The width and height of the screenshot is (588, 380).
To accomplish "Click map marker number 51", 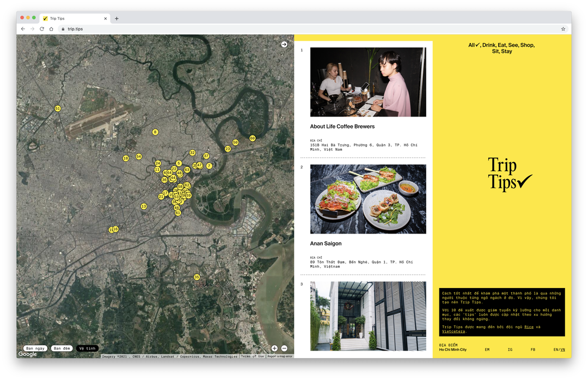I will point(58,108).
